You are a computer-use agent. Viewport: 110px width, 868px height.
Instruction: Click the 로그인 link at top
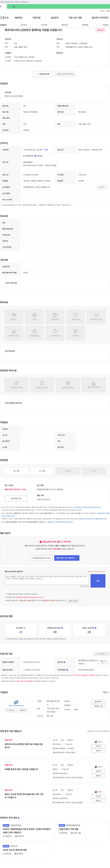click(103, 11)
